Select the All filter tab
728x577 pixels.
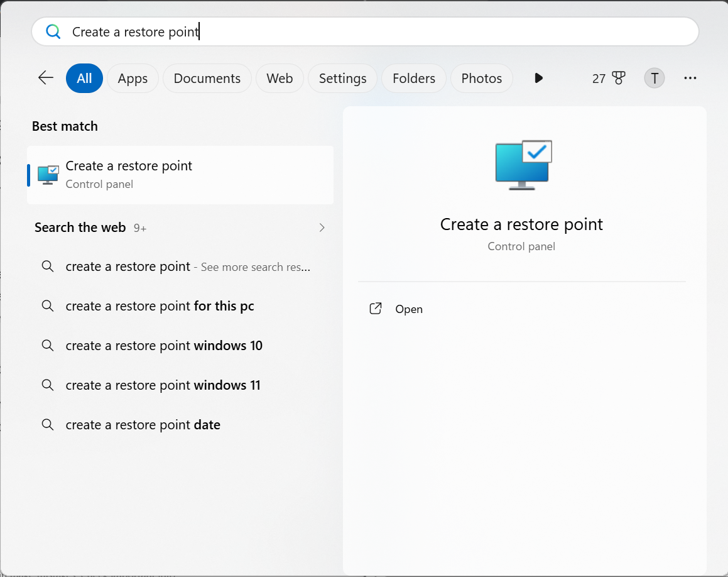click(84, 78)
